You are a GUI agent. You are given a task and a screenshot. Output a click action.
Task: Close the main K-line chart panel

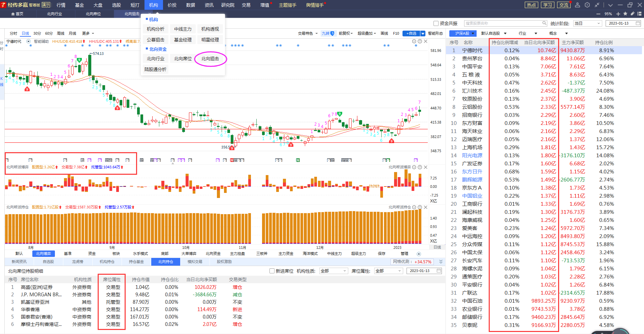tap(426, 41)
